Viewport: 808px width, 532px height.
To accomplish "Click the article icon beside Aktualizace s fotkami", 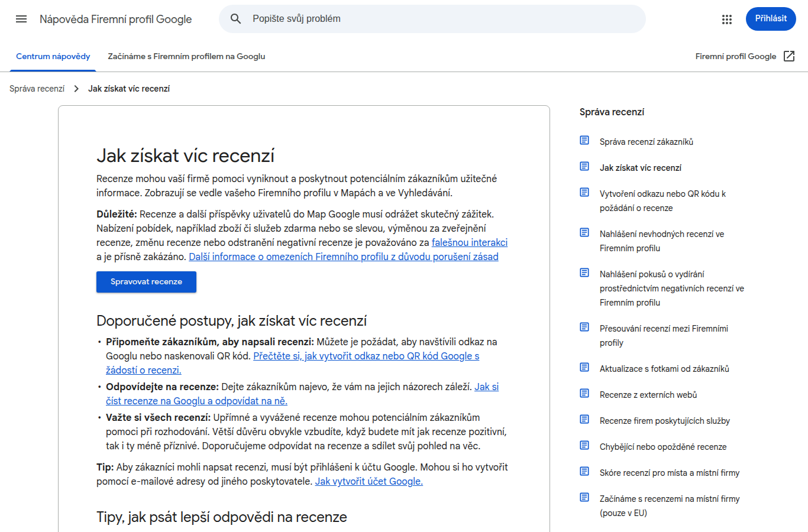I will tap(584, 367).
